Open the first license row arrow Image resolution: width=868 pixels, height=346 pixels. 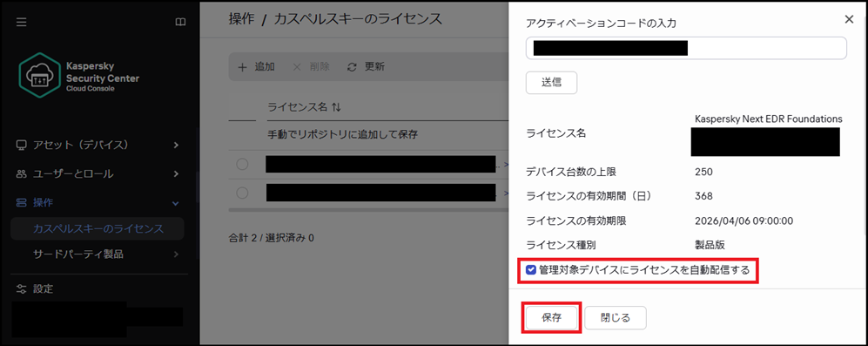506,165
